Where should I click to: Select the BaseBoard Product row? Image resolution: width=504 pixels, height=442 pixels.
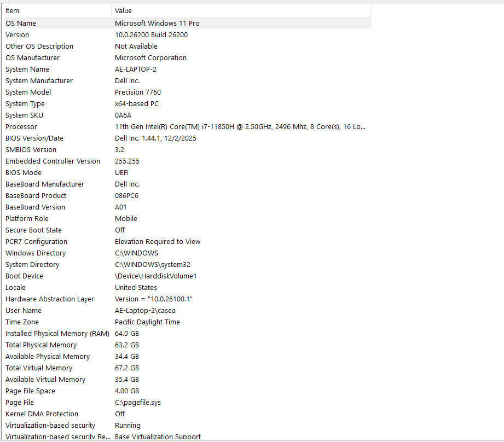(187, 196)
